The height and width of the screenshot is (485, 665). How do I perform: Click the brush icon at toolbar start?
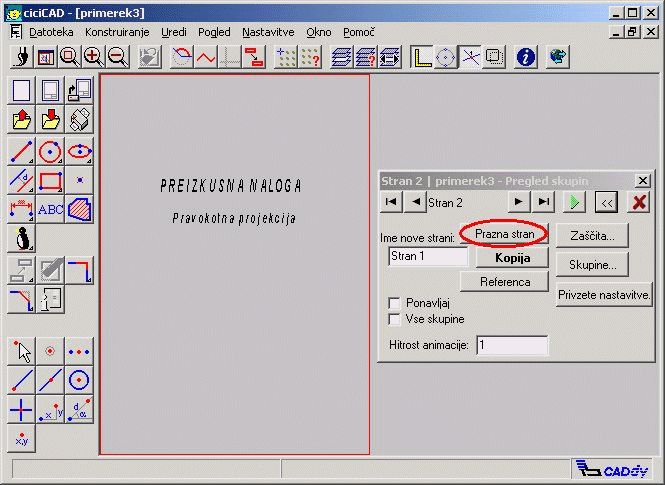21,57
